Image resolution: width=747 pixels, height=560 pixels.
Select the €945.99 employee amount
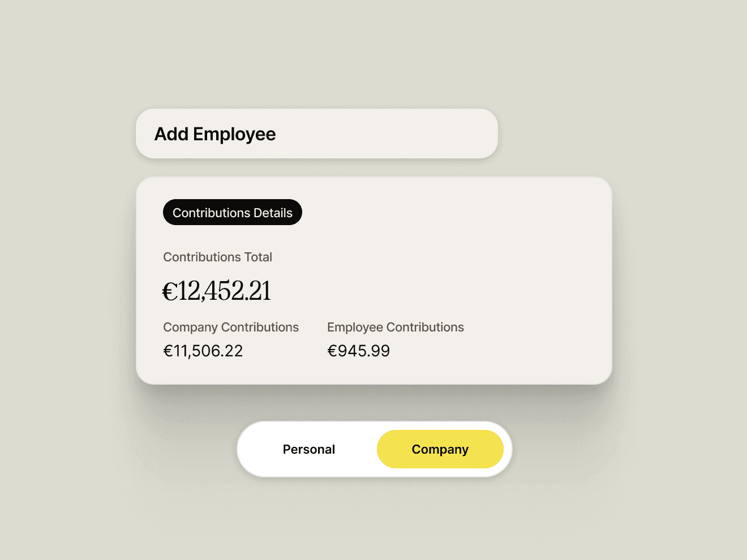click(x=359, y=350)
